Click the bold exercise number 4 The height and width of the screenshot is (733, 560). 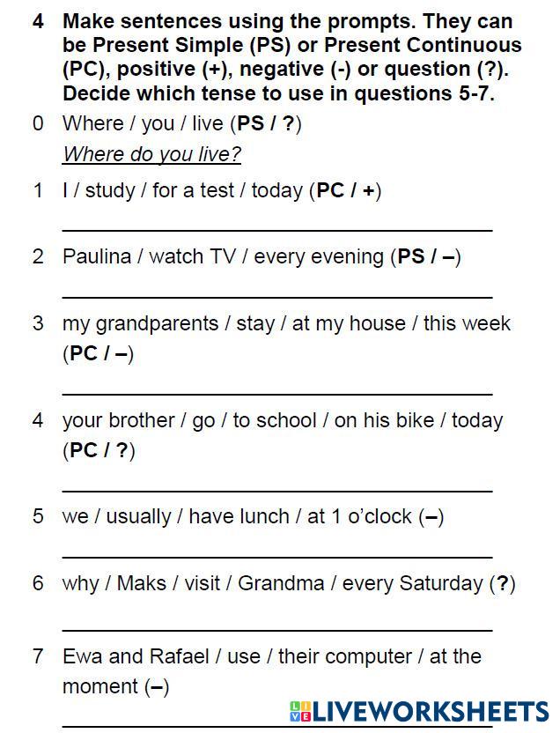[38, 22]
